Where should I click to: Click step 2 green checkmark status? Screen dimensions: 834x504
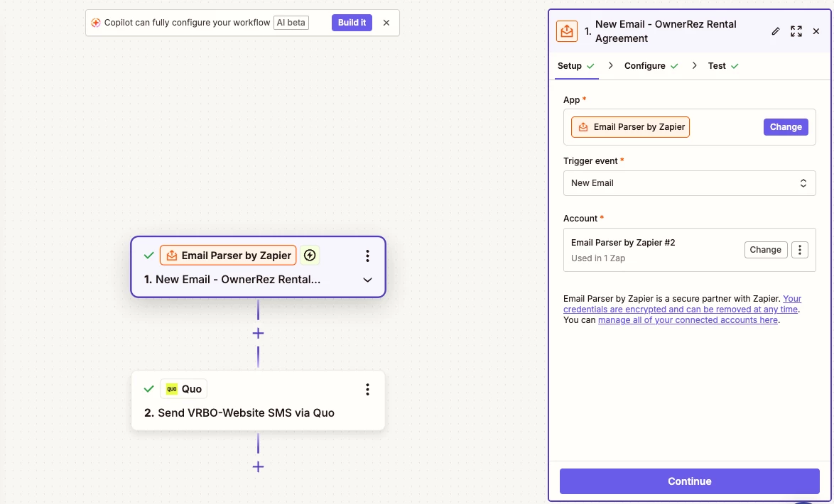149,389
